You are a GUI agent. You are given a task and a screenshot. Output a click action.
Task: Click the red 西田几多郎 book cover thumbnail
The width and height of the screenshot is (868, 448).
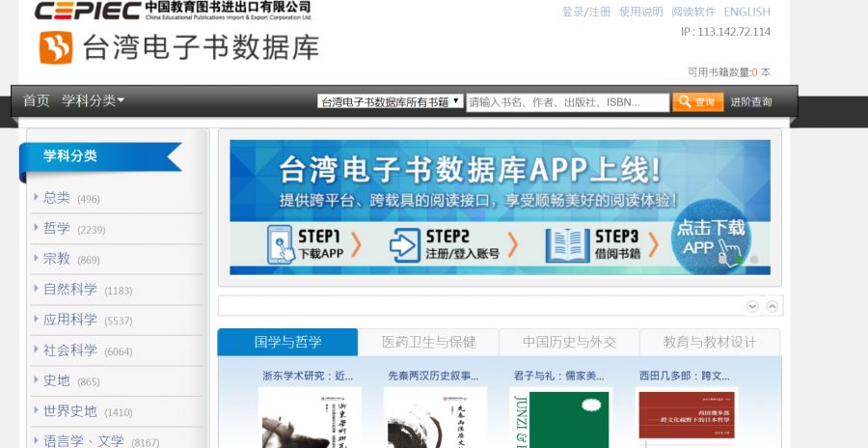pos(687,417)
